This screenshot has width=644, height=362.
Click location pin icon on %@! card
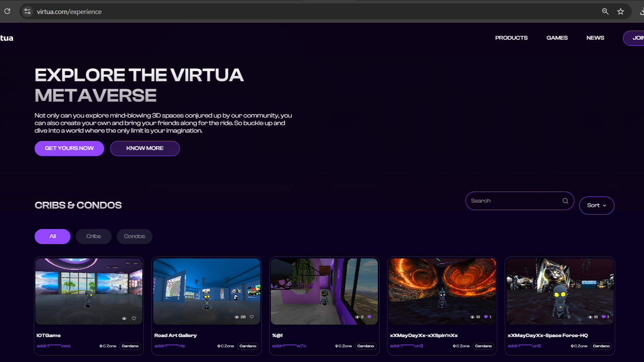point(336,346)
